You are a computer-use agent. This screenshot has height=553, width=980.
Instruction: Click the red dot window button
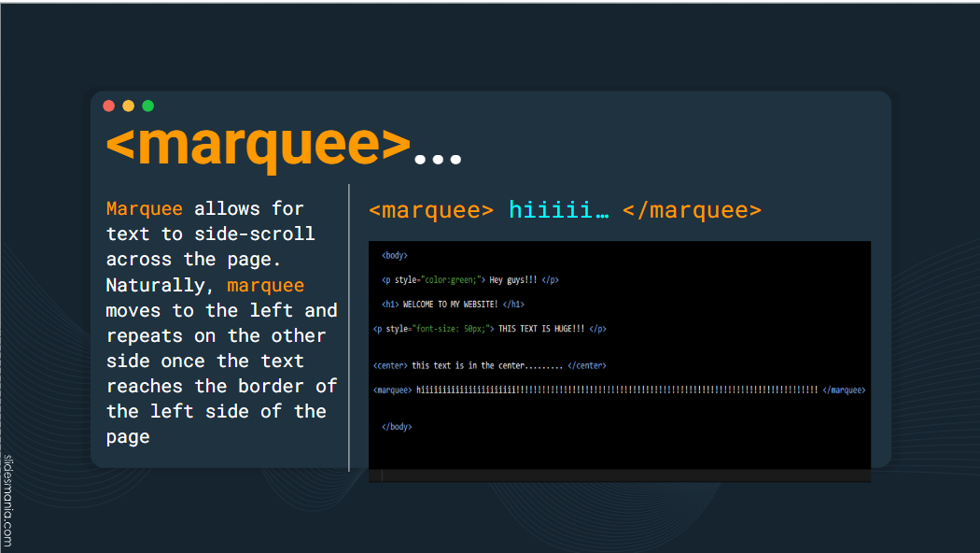coord(109,106)
